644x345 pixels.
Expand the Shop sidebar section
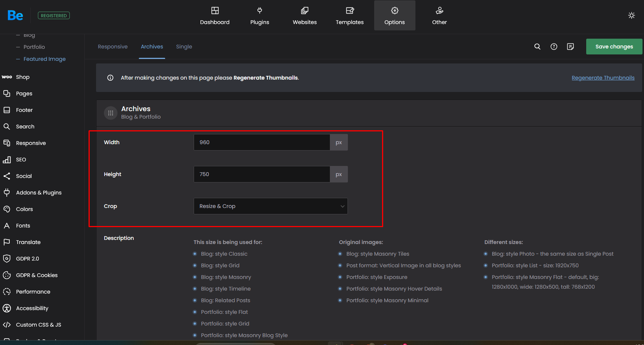click(x=23, y=77)
